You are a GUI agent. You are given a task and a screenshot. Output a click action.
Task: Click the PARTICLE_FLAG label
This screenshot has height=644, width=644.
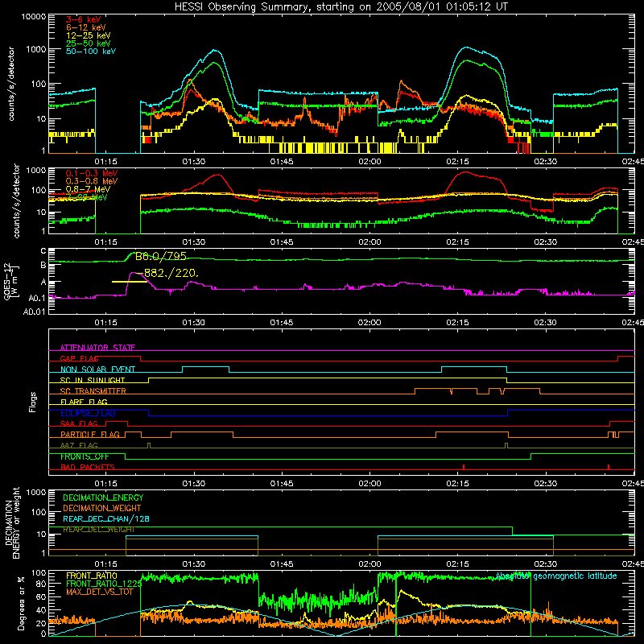pyautogui.click(x=90, y=435)
